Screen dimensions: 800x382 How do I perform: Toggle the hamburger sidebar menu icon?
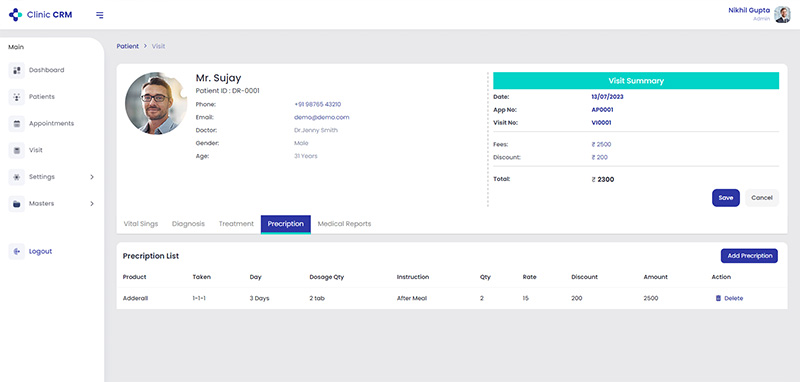point(100,15)
